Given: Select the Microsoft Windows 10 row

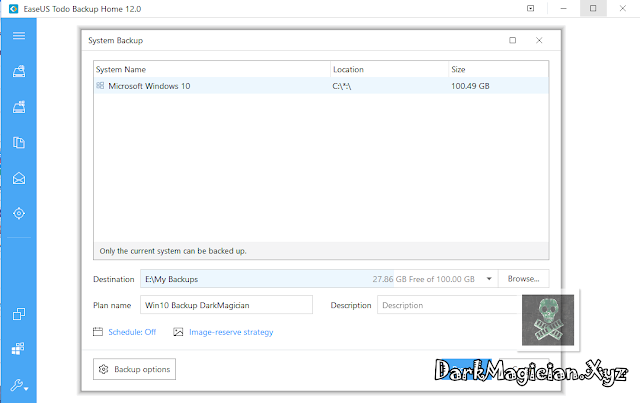Looking at the screenshot, I should 321,86.
